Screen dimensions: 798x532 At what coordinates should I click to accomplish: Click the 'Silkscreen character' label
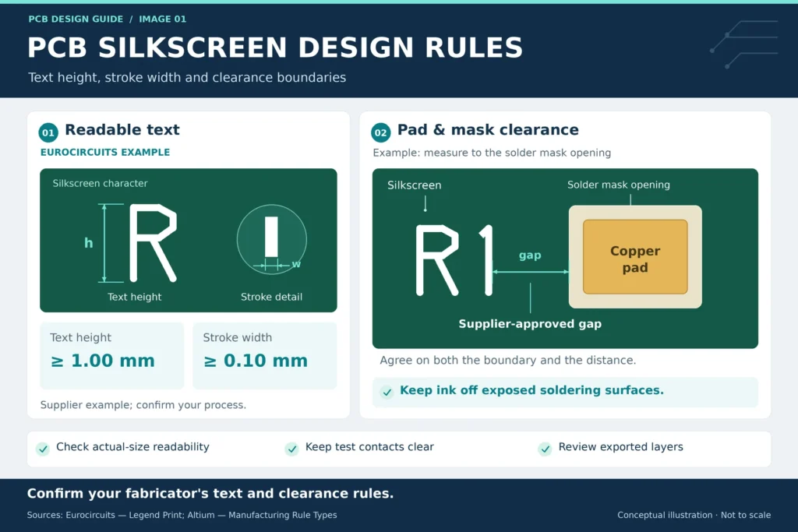pos(101,183)
